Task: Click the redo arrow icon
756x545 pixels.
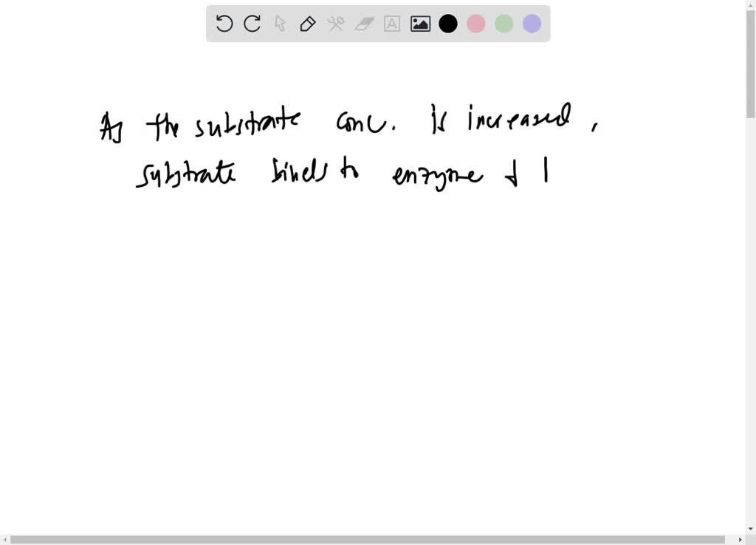Action: pyautogui.click(x=252, y=24)
